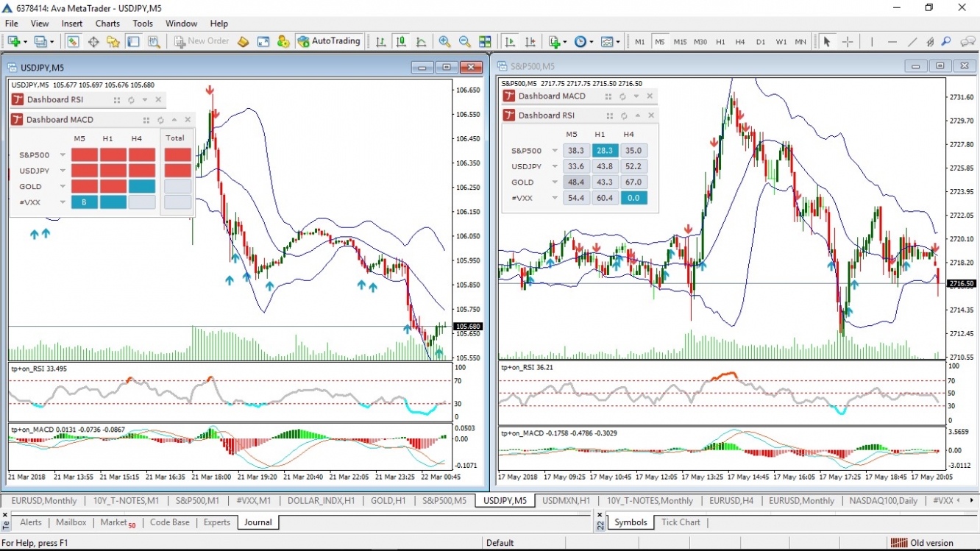
Task: Toggle the Terminal panel icon
Action: coord(133,42)
